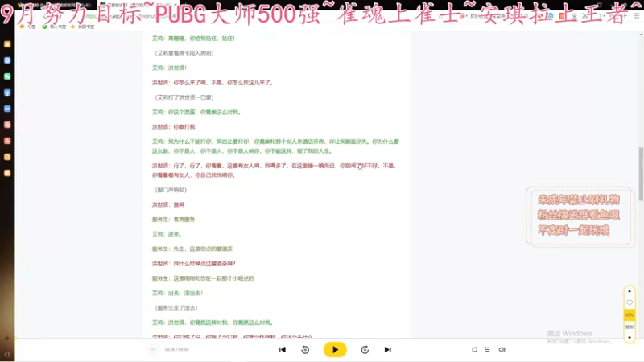Click the volume speaker icon
This screenshot has height=362, width=644.
(502, 350)
